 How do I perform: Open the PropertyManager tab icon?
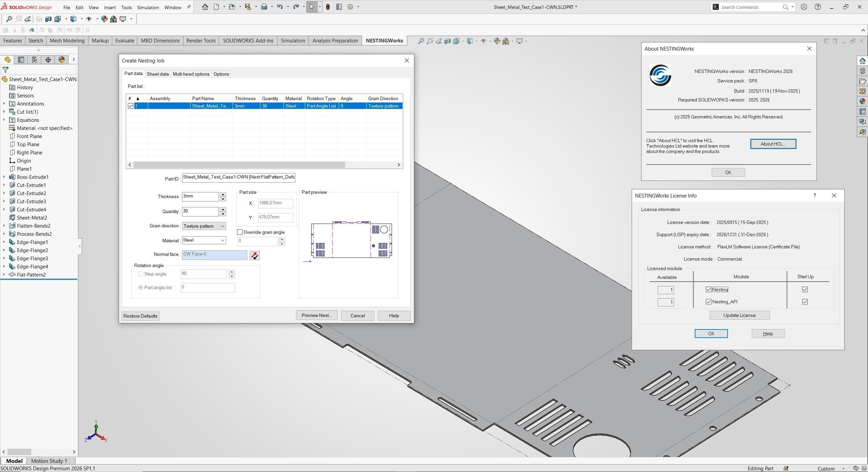pyautogui.click(x=21, y=60)
